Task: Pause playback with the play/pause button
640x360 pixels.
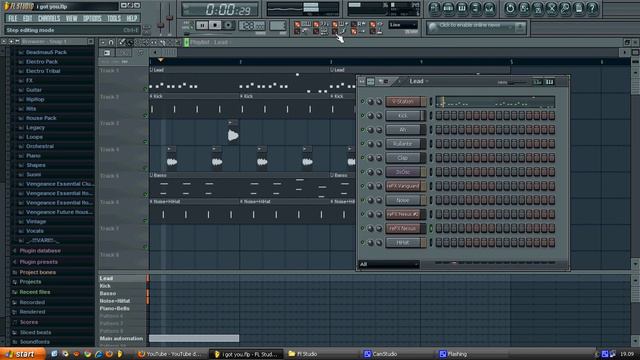Action: [x=202, y=25]
